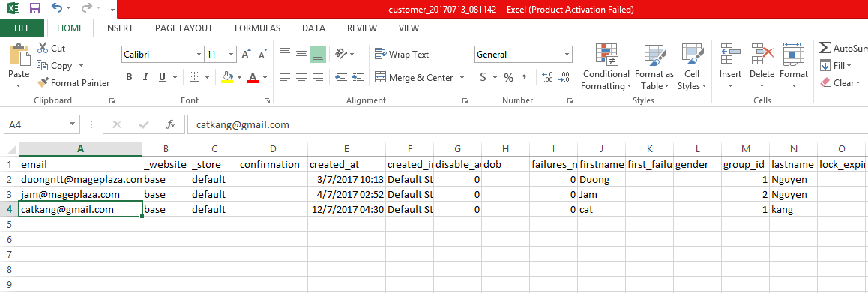868x293 pixels.
Task: Switch to the INSERT tab
Action: click(118, 28)
